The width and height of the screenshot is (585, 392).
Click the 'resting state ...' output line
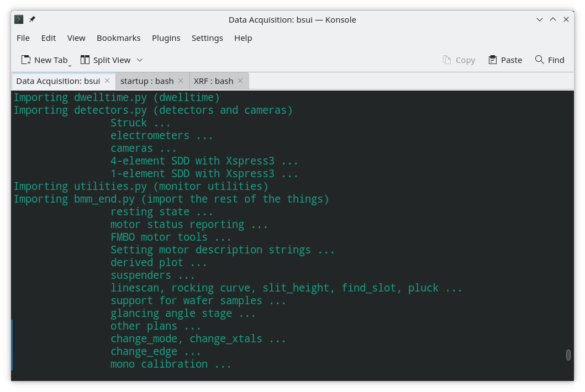(161, 212)
